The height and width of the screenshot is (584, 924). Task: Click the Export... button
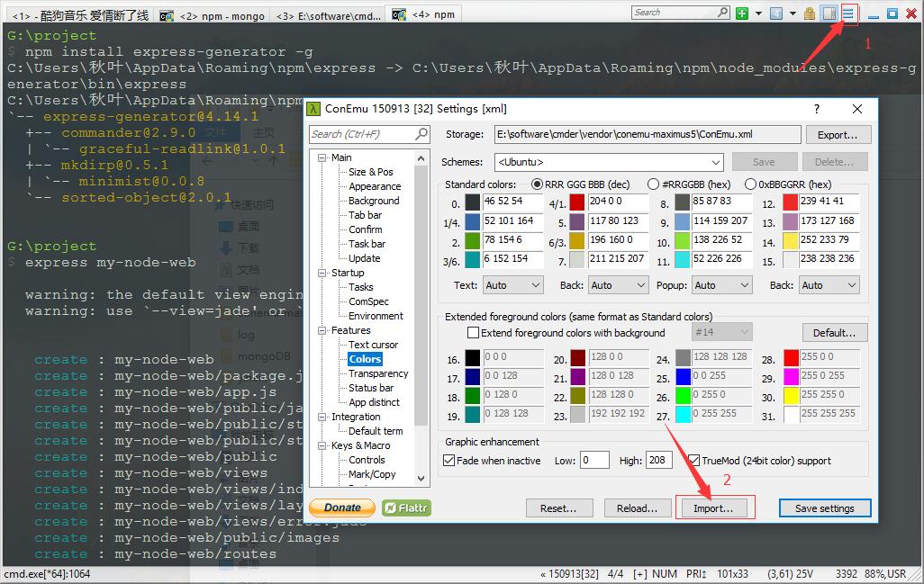tap(838, 135)
